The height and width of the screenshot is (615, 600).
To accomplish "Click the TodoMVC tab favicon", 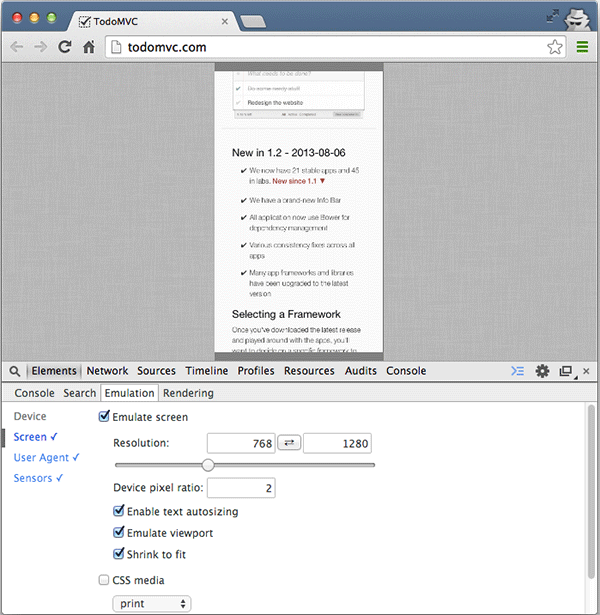I will tap(84, 22).
